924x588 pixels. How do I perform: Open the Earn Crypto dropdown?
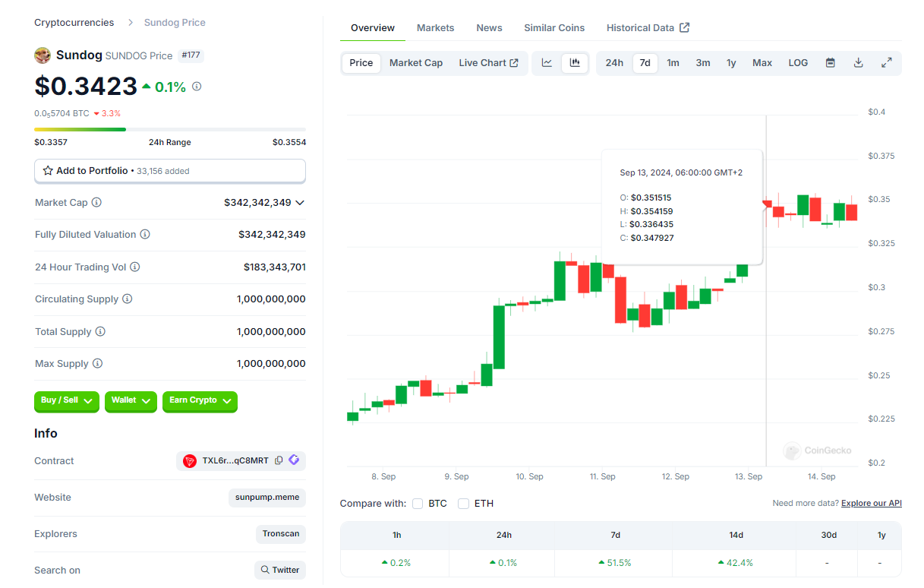click(x=200, y=401)
